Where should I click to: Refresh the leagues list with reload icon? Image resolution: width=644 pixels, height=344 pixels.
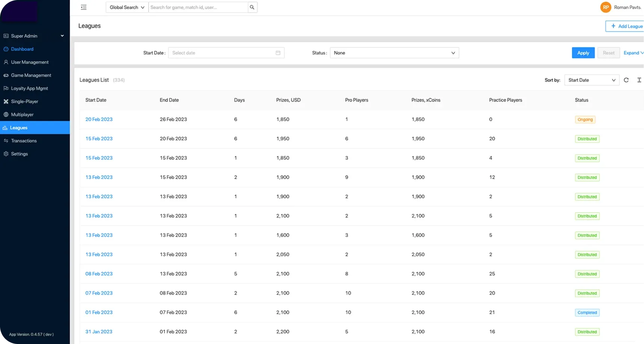pyautogui.click(x=626, y=80)
